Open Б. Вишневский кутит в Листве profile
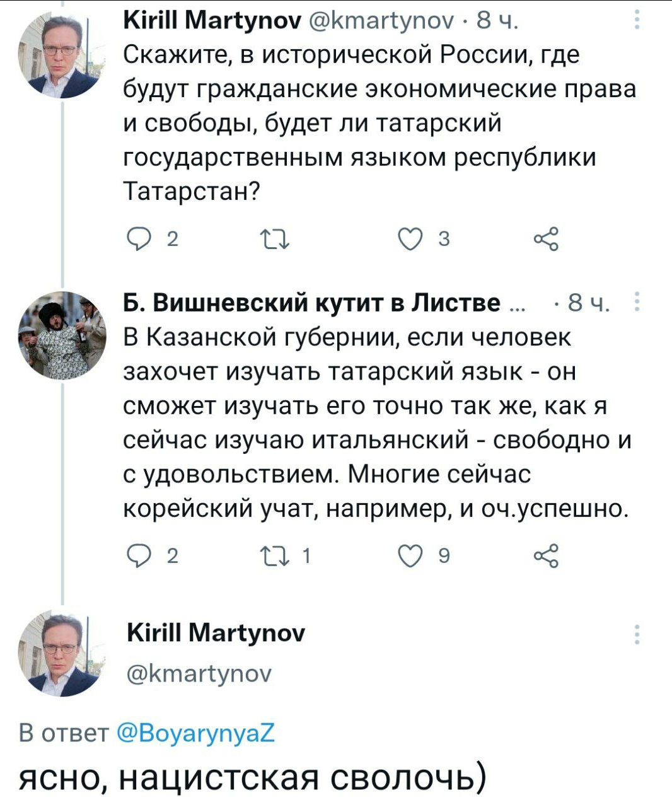Screen dimensions: 672x807 [312, 303]
